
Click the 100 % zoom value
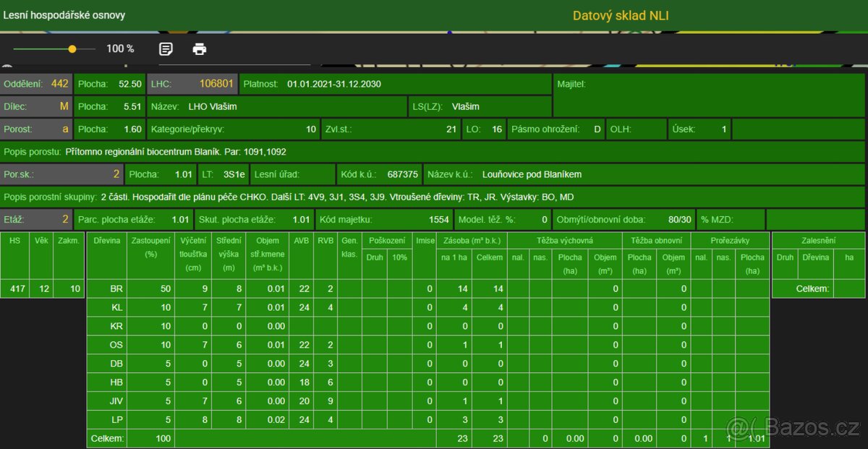coord(120,49)
